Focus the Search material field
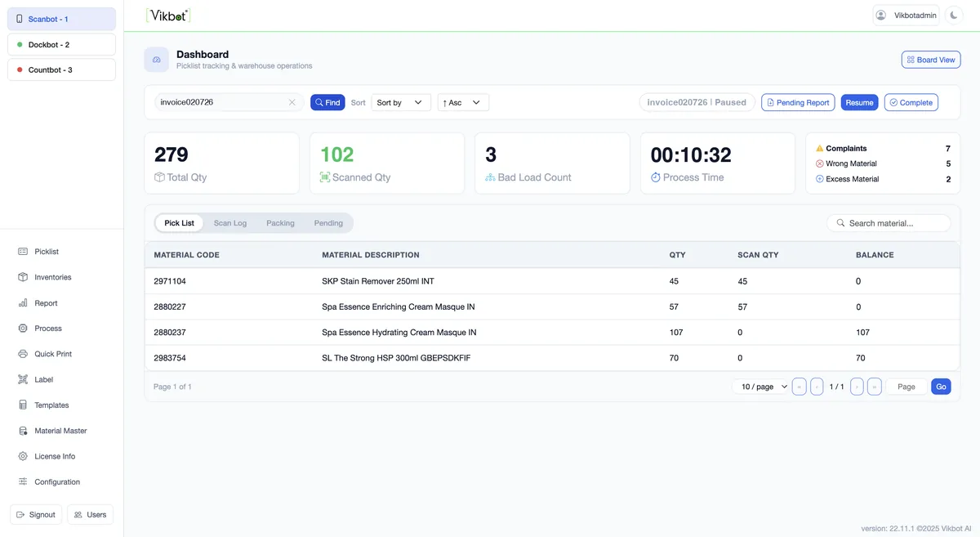Screen dimensions: 980x537 [889, 223]
